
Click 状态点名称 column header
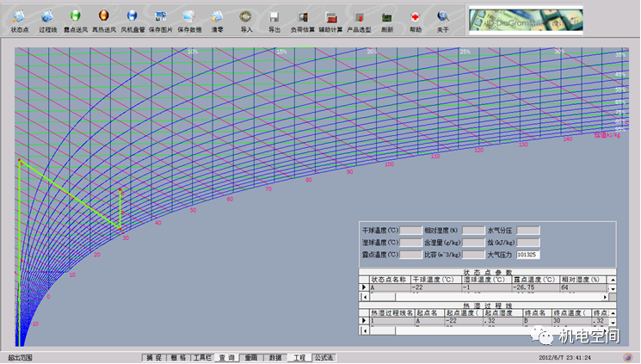390,280
